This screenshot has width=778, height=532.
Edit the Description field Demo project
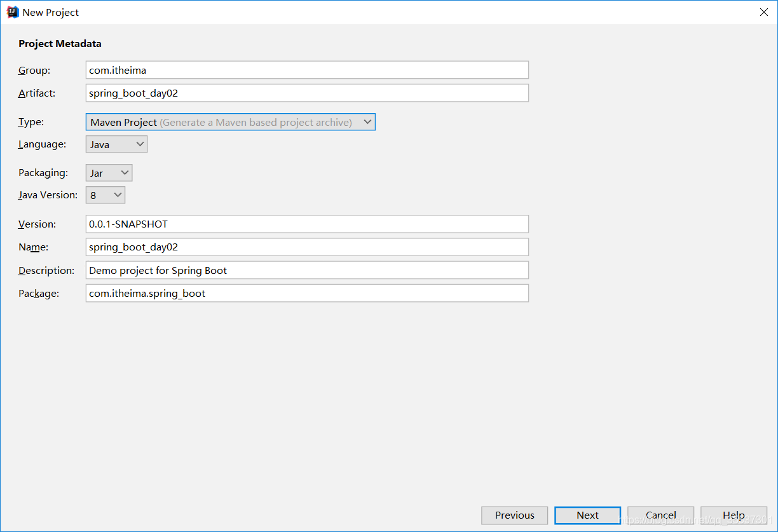coord(307,270)
